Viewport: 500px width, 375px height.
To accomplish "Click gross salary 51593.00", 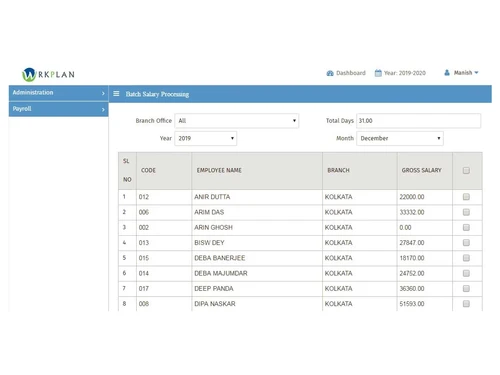I will (x=412, y=304).
